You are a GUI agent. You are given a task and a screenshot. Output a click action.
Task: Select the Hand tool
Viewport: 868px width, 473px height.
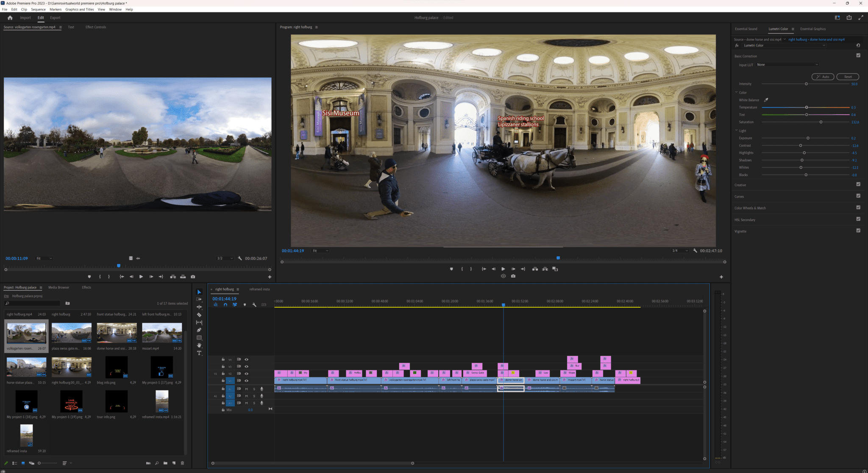tap(199, 345)
